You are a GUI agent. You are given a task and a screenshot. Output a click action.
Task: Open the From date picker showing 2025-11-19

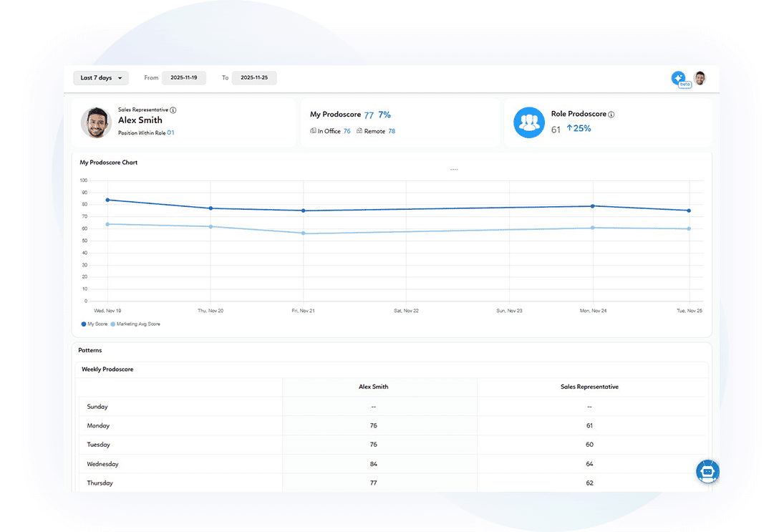[x=183, y=77]
